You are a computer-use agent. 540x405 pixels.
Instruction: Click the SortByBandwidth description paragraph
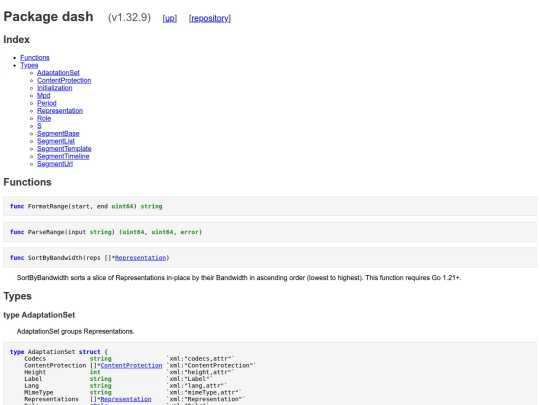click(239, 278)
